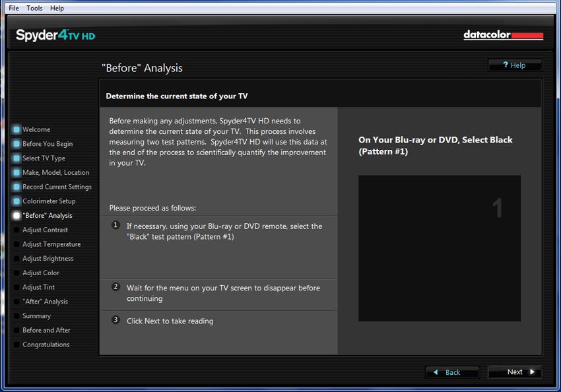The width and height of the screenshot is (561, 392).
Task: Click the Spyder4TV HD logo
Action: 55,35
